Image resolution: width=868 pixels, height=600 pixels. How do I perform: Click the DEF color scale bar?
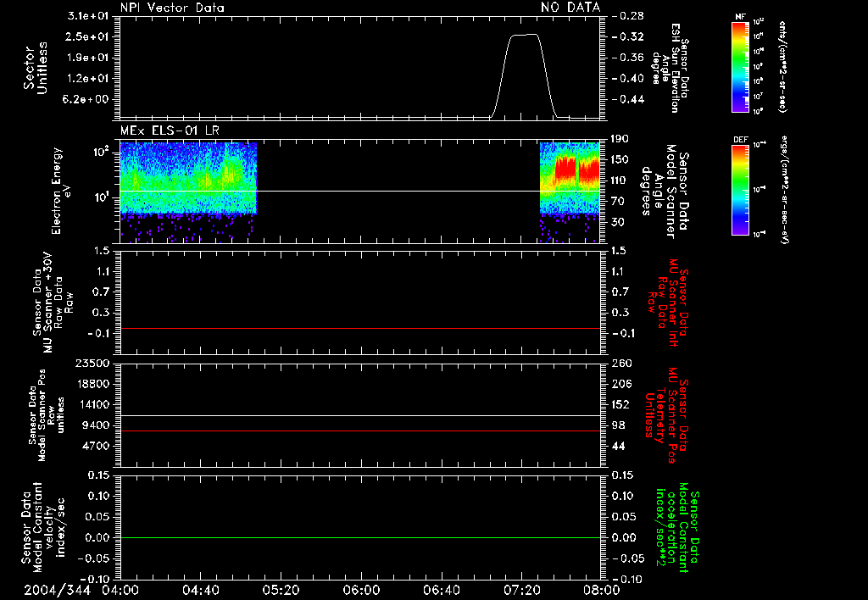(740, 190)
